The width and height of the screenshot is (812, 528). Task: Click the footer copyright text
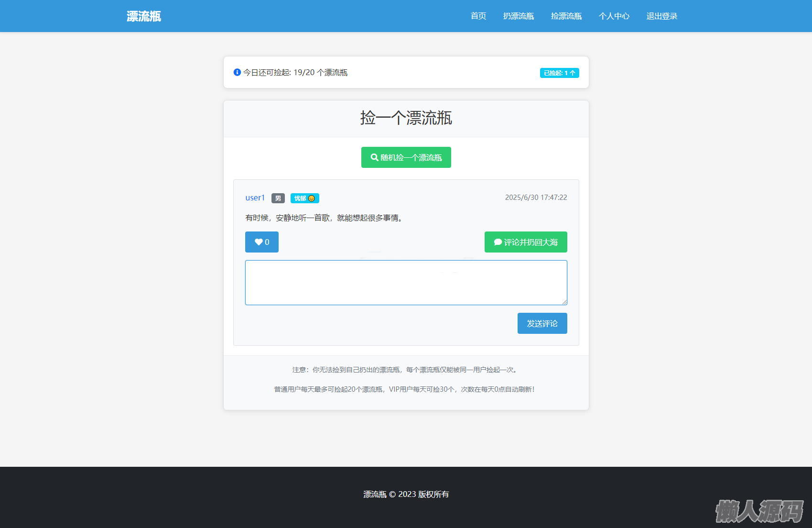click(x=406, y=494)
